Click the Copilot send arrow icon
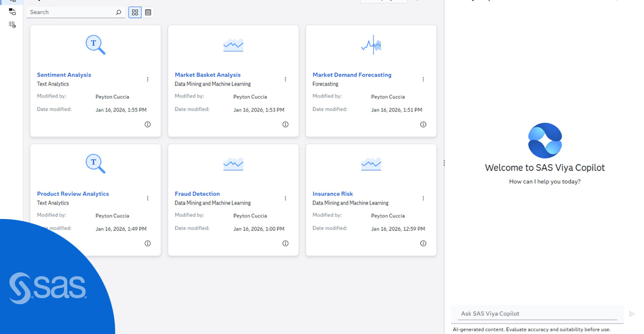The width and height of the screenshot is (644, 334). click(x=632, y=314)
